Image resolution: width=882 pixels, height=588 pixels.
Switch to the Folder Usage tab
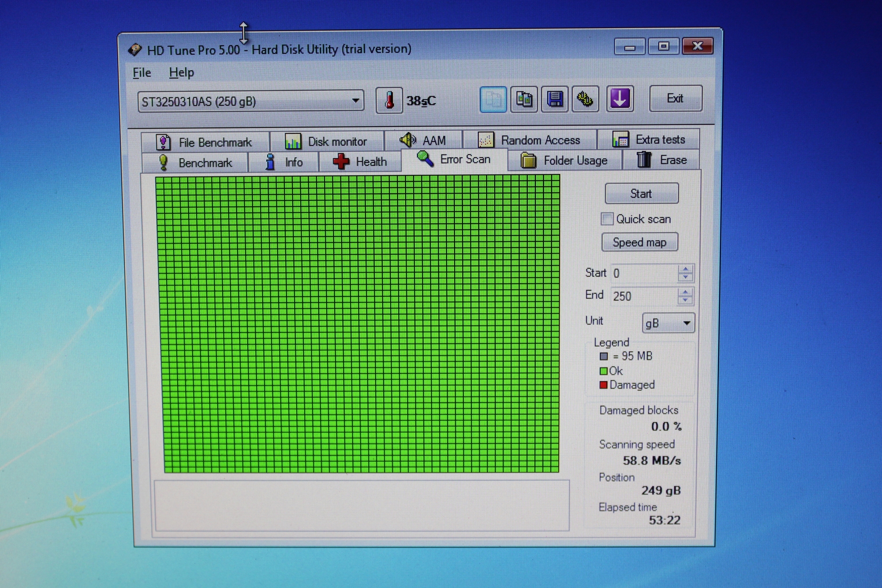coord(564,161)
